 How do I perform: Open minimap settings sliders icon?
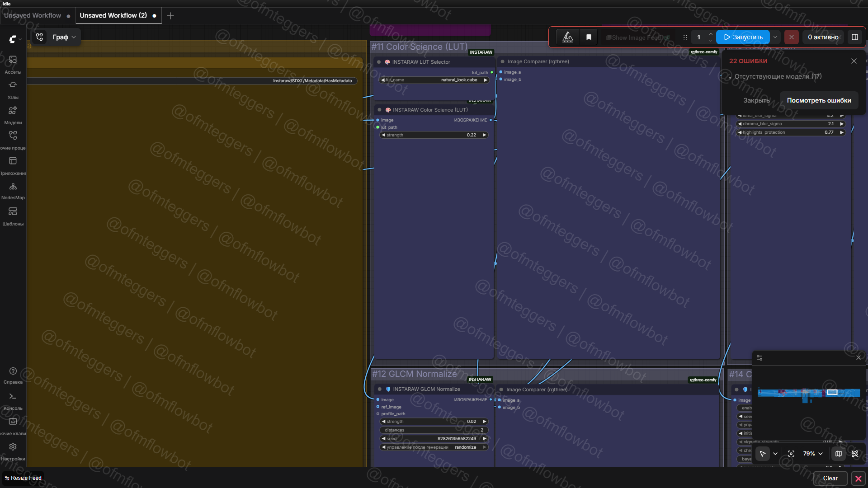click(x=759, y=358)
